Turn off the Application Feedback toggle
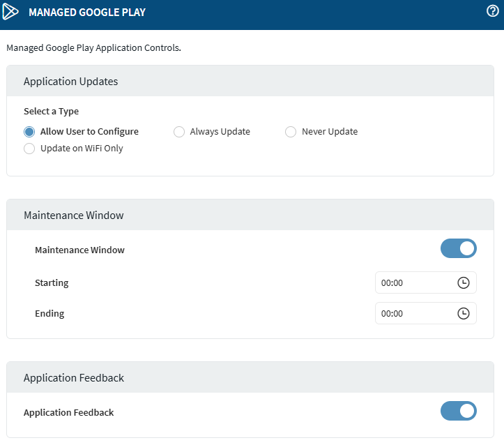504x445 pixels. (458, 412)
